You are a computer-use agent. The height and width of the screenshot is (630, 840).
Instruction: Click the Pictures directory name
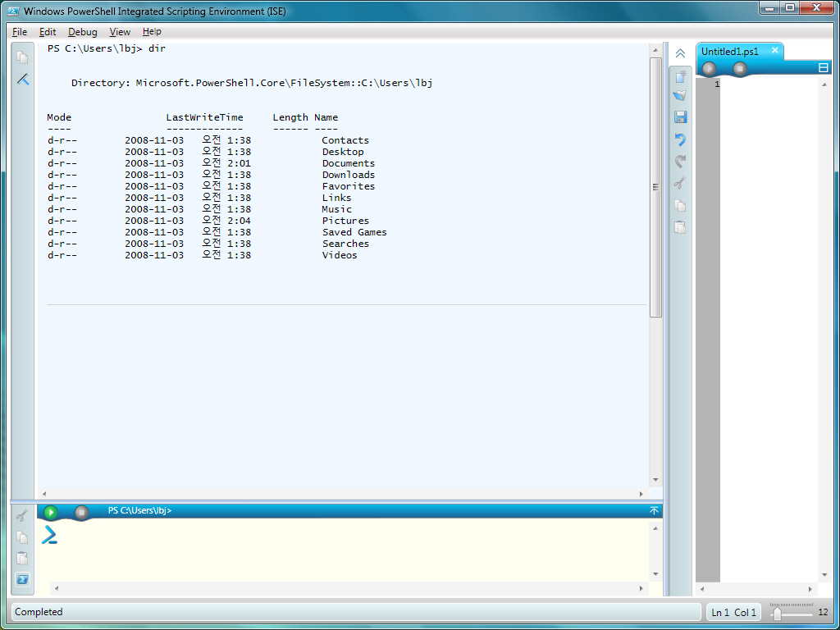pos(345,221)
